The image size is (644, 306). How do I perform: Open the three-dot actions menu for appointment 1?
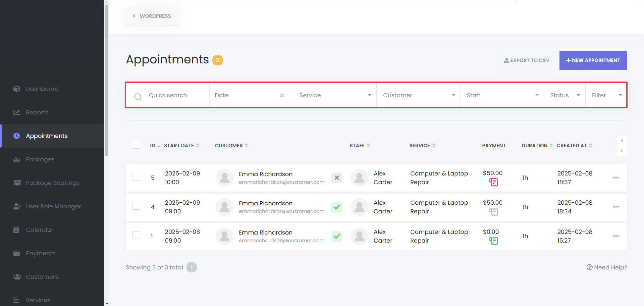[616, 236]
